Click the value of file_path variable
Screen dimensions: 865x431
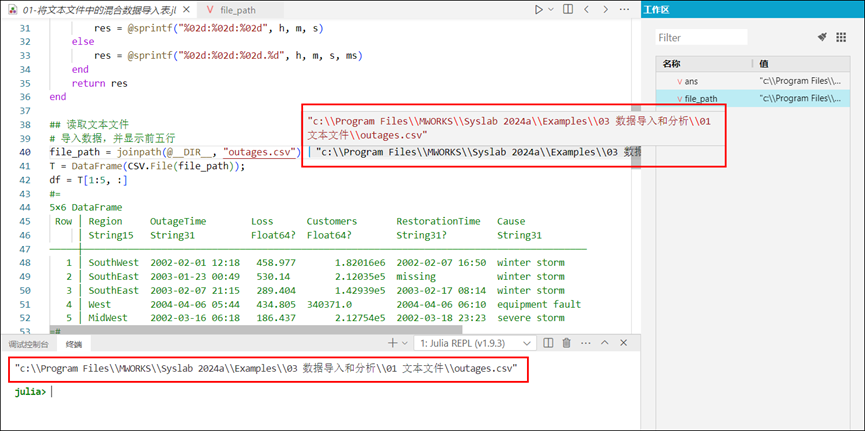800,99
